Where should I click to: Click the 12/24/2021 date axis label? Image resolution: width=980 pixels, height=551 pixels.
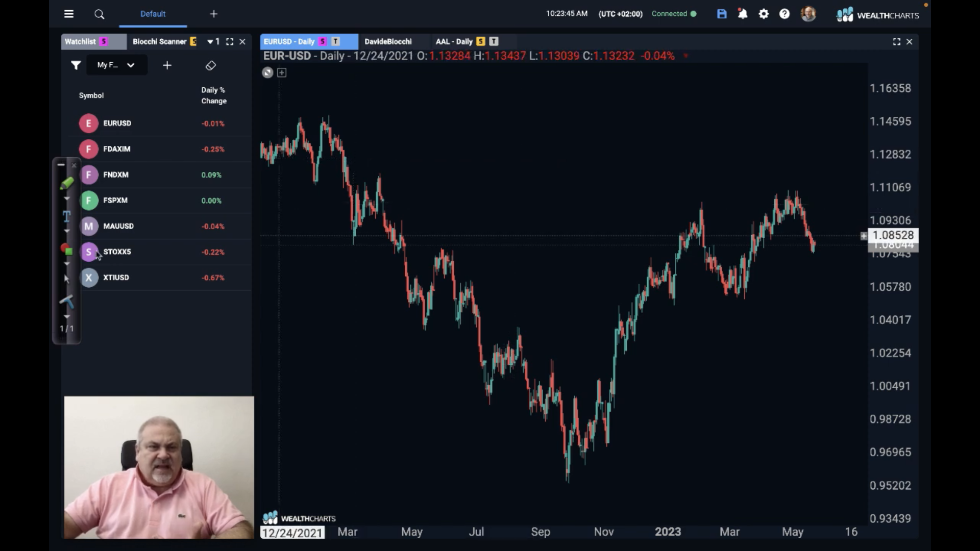coord(292,533)
